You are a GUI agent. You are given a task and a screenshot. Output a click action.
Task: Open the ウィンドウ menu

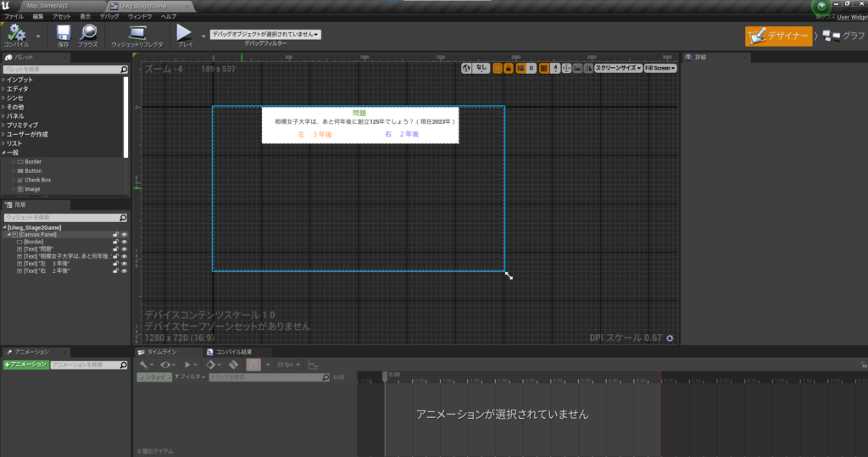(139, 16)
